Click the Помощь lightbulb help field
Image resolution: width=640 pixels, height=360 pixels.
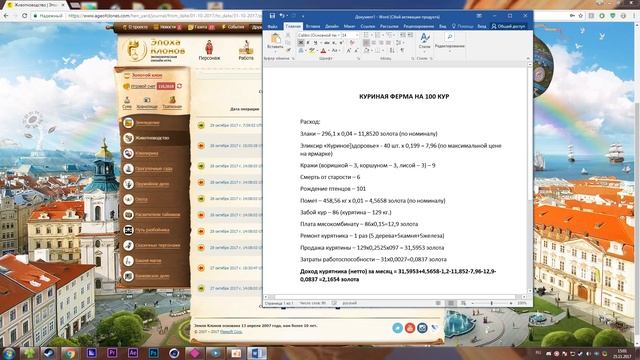(462, 26)
